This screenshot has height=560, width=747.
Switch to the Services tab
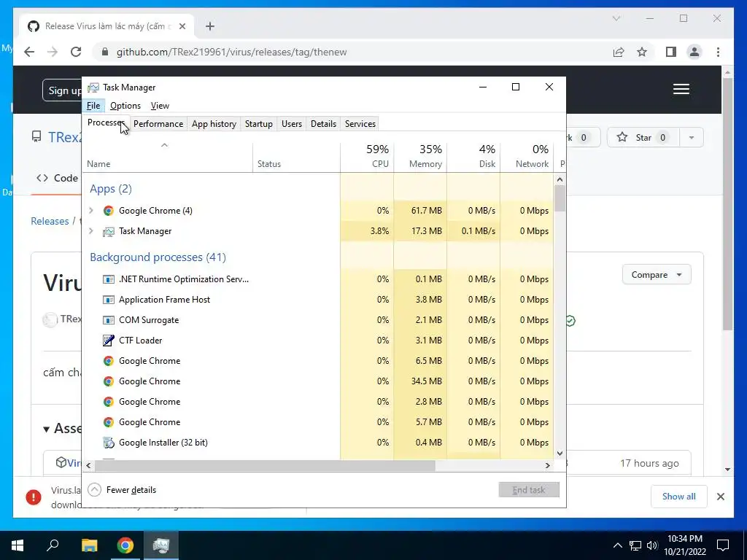[360, 124]
